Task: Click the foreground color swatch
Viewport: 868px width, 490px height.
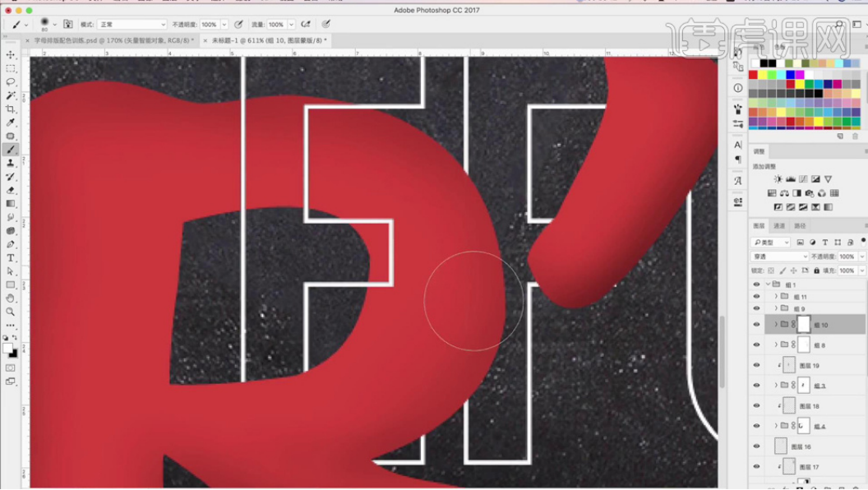Action: (x=7, y=349)
